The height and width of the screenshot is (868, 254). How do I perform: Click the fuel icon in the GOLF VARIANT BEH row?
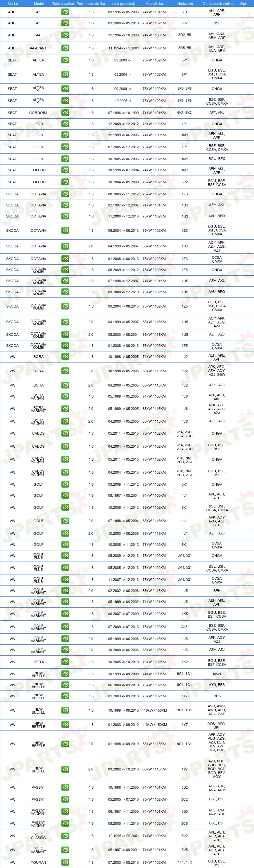point(65,591)
